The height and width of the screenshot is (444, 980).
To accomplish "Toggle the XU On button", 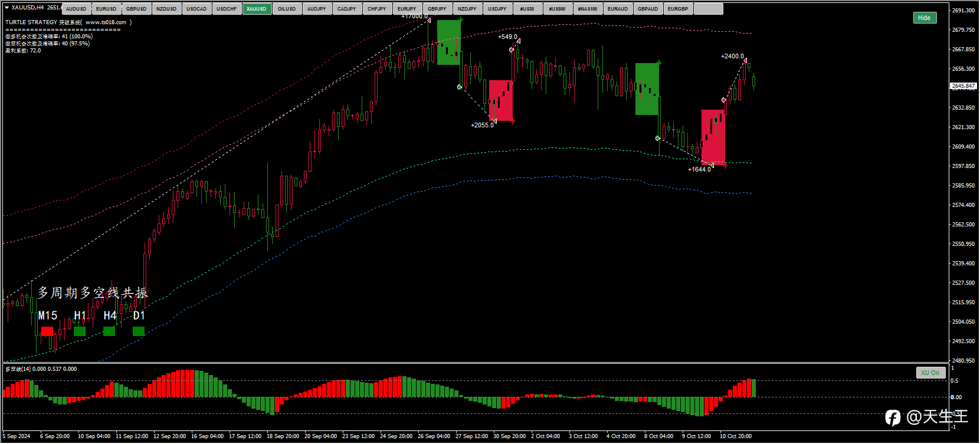I will click(x=930, y=373).
